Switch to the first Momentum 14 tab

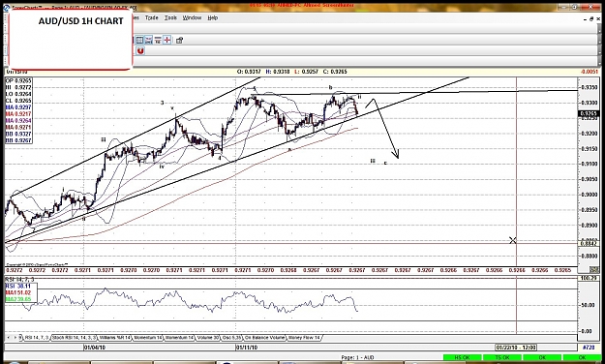(148, 337)
